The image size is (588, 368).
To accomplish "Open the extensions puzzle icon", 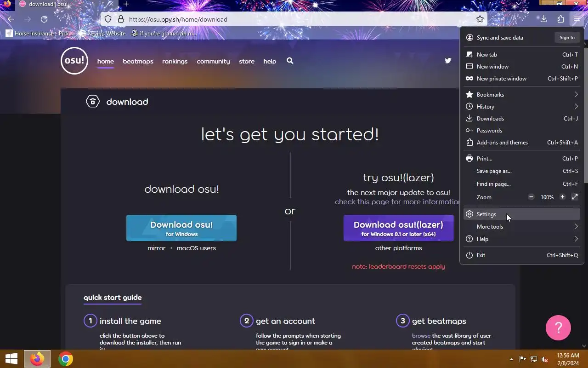I will click(560, 19).
